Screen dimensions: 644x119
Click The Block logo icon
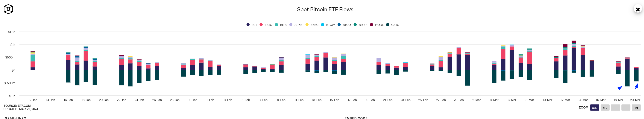click(8, 9)
